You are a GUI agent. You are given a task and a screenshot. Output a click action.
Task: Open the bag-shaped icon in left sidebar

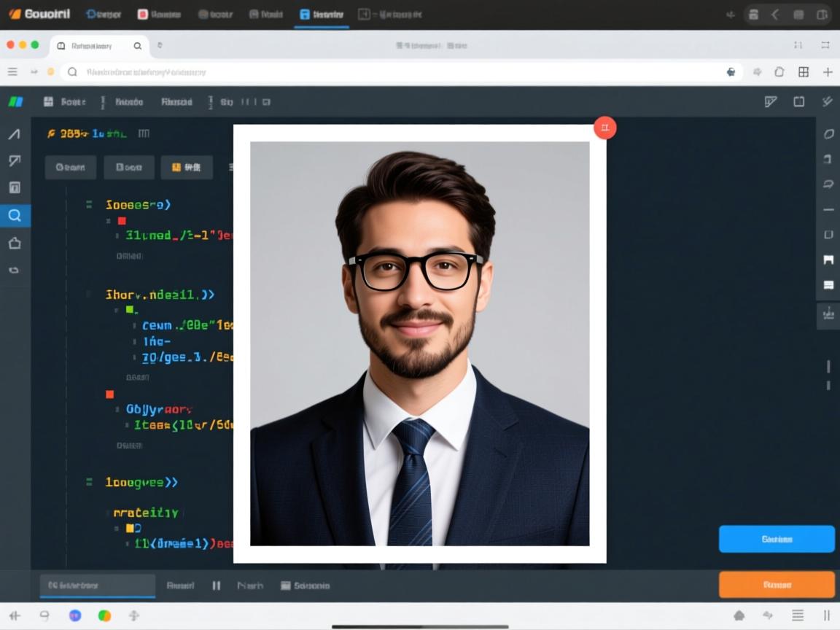click(x=15, y=243)
